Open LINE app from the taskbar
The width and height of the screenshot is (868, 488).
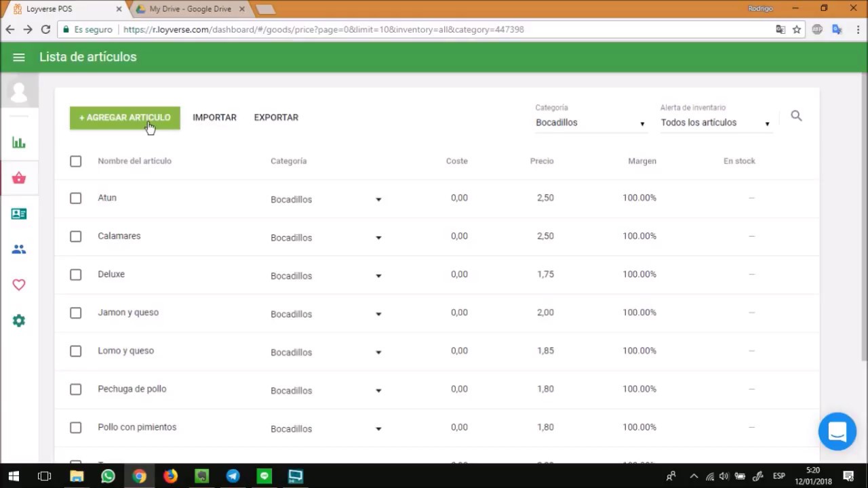264,476
